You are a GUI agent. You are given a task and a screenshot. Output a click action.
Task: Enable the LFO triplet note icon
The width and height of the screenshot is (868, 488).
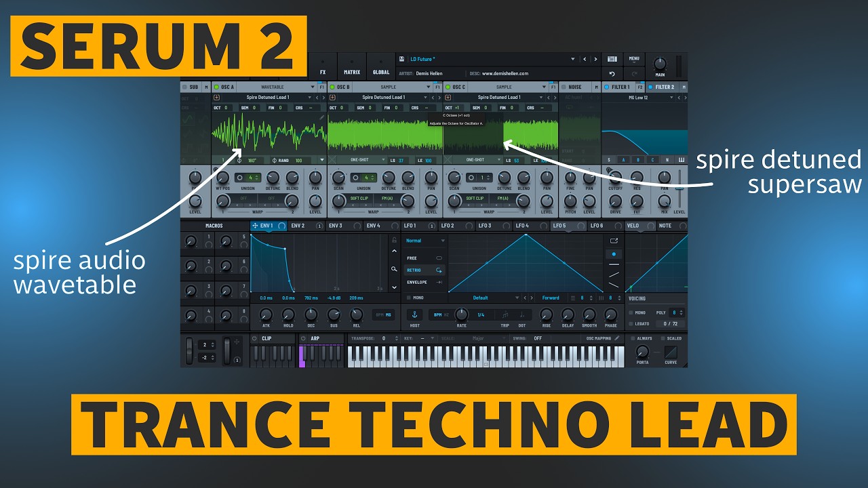click(505, 314)
